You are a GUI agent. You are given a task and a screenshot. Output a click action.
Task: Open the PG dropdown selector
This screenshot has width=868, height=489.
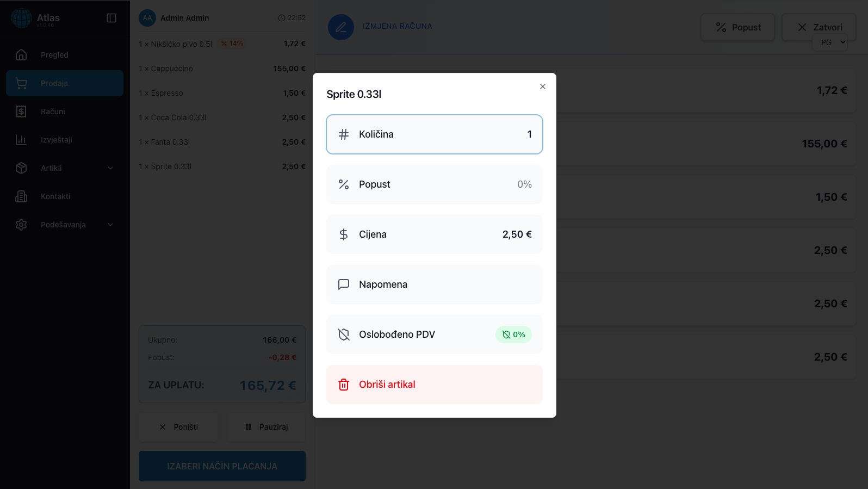830,42
